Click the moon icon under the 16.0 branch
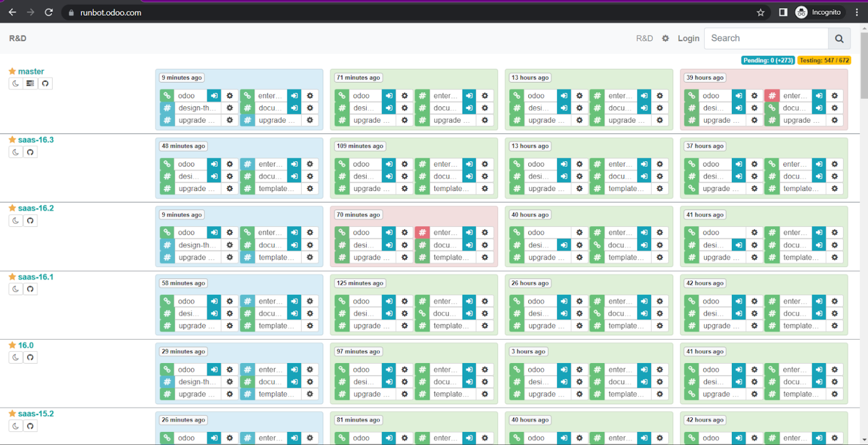Image resolution: width=868 pixels, height=445 pixels. (15, 357)
